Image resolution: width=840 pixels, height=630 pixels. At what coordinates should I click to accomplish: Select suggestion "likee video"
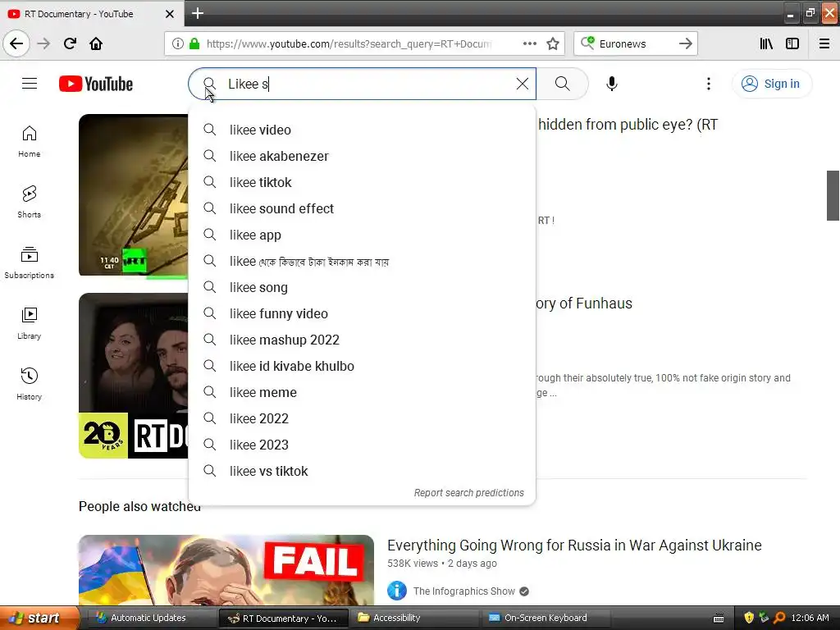click(x=362, y=130)
